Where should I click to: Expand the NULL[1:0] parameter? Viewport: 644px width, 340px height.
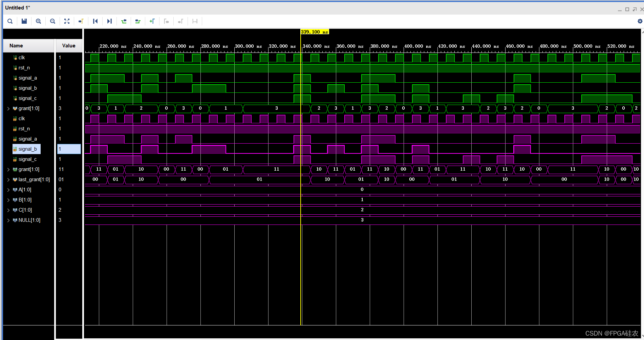click(8, 220)
